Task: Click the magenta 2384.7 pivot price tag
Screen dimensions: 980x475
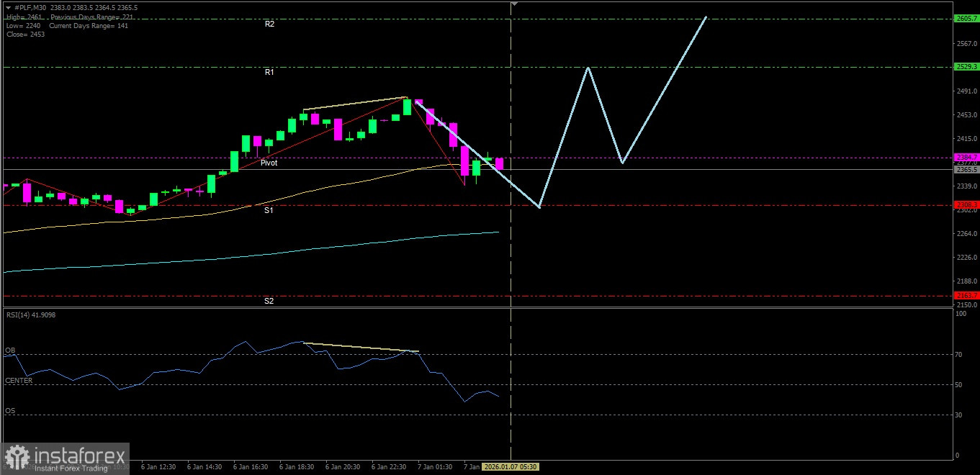Action: [966, 157]
